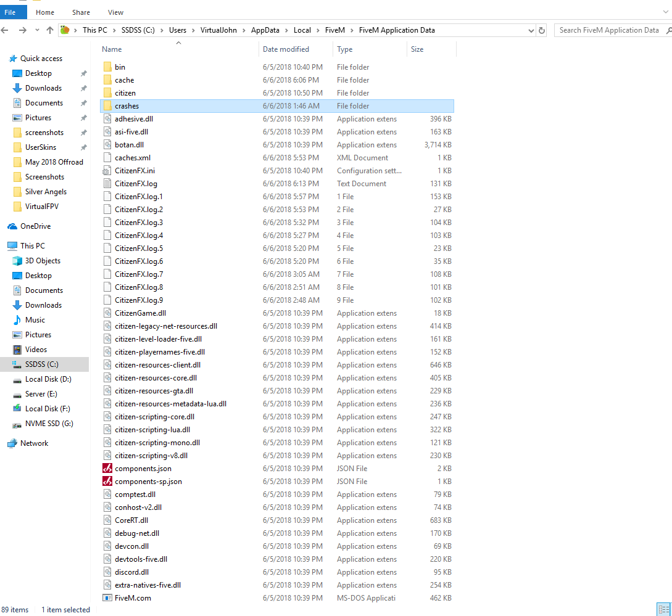Select the bin folder icon
Image resolution: width=672 pixels, height=616 pixels.
click(x=107, y=67)
